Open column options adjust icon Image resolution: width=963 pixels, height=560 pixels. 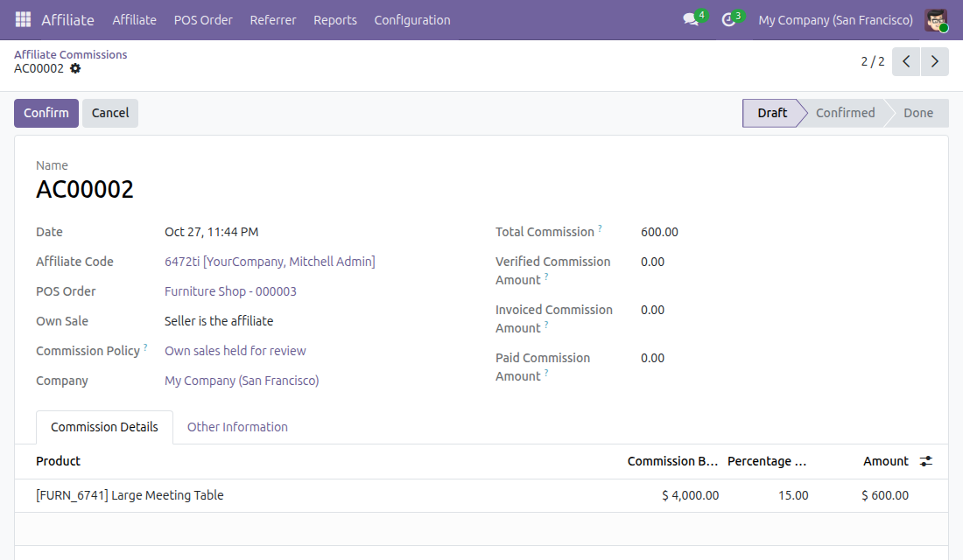pos(926,461)
